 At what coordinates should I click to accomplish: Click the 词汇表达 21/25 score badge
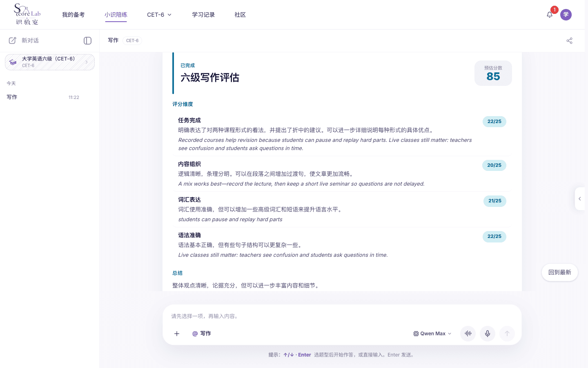click(495, 201)
